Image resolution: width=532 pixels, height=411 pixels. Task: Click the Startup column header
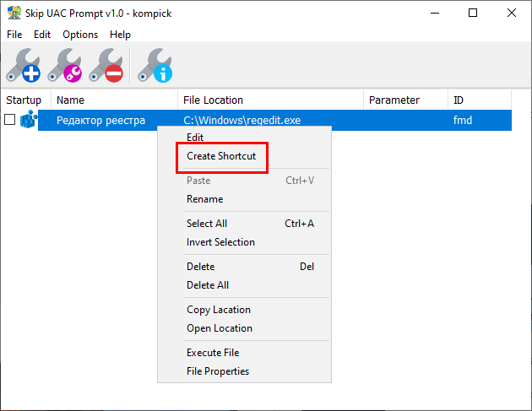coord(26,100)
